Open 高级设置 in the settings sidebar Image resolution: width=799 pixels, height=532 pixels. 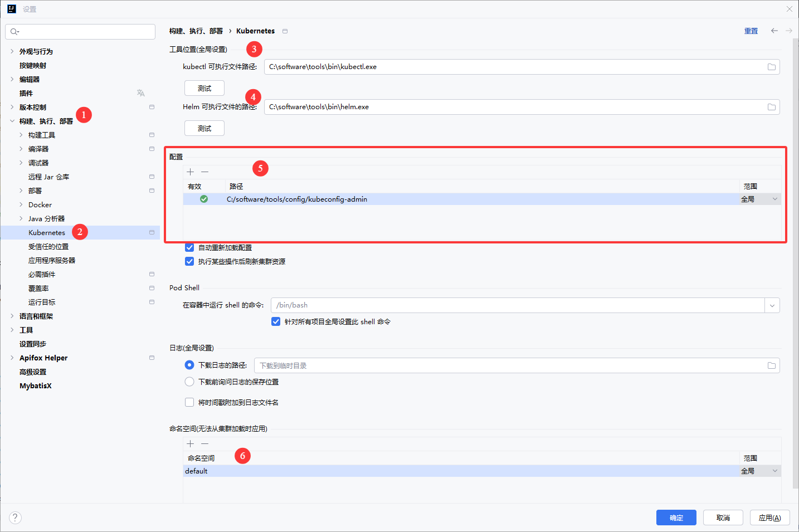[x=33, y=372]
